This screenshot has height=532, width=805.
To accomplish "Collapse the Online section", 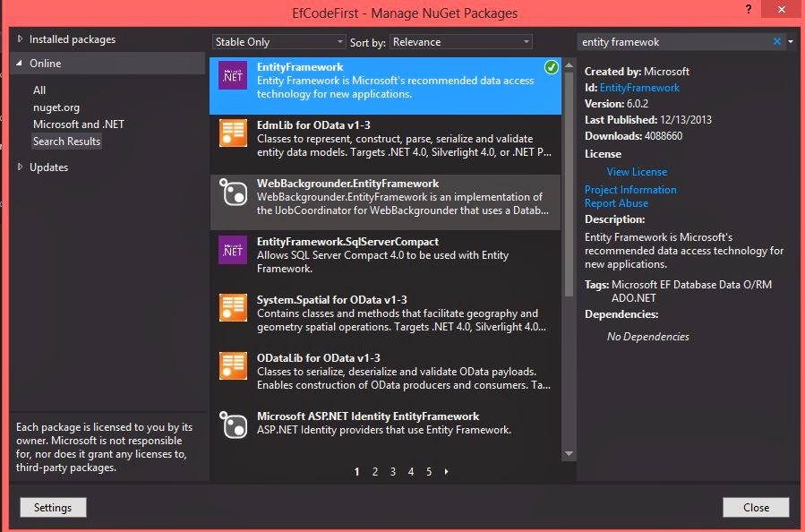I will pyautogui.click(x=20, y=64).
